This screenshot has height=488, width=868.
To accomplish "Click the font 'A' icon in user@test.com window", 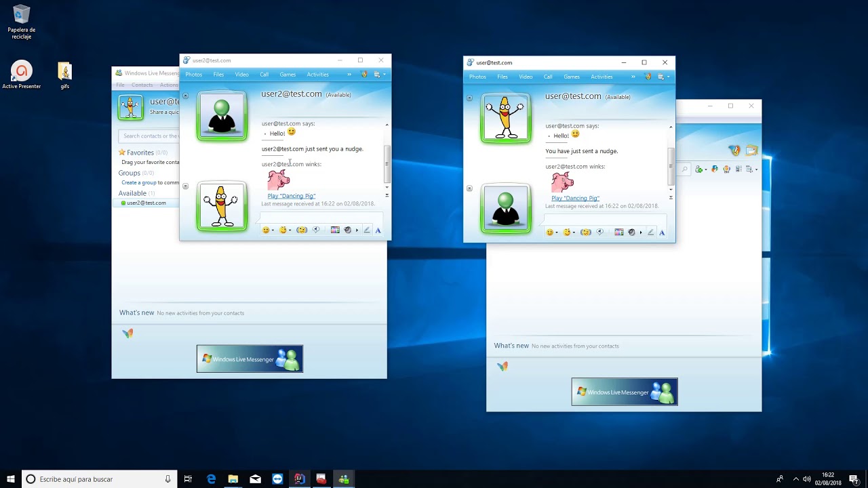I will (662, 232).
